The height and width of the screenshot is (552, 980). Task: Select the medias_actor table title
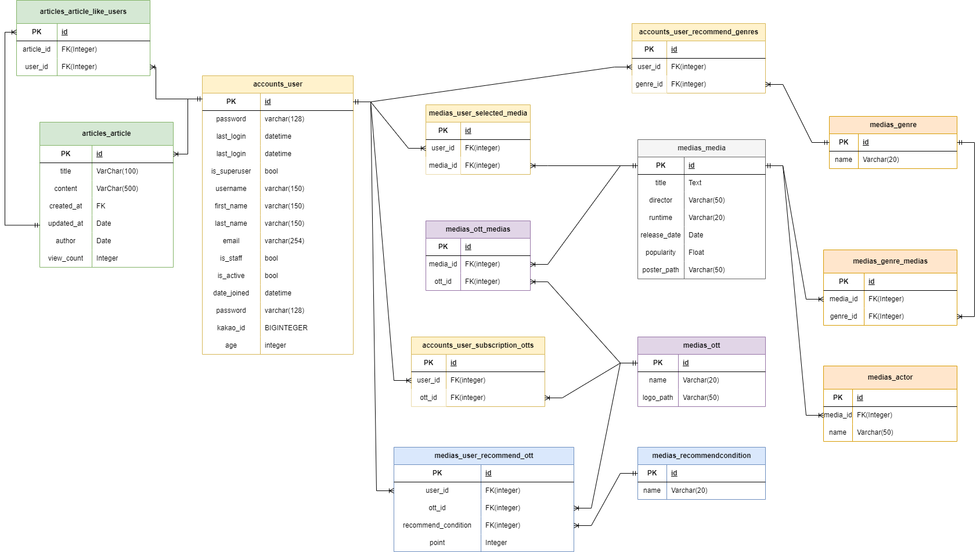[890, 377]
